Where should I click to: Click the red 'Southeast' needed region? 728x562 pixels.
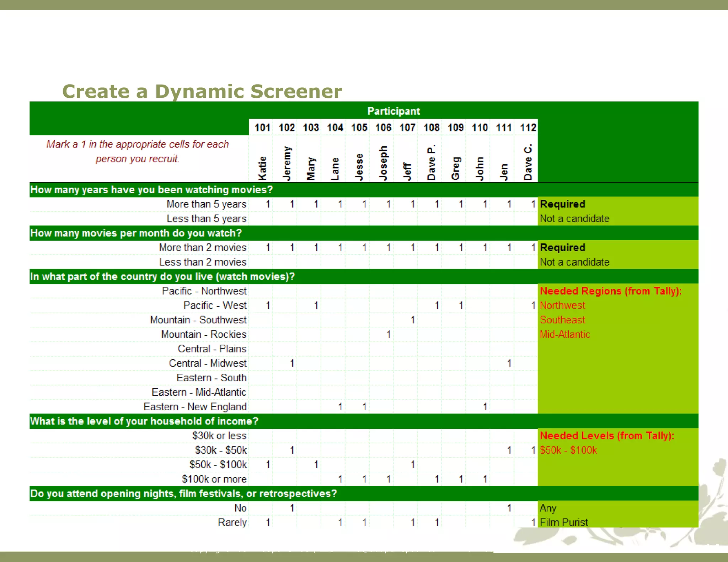pyautogui.click(x=562, y=320)
